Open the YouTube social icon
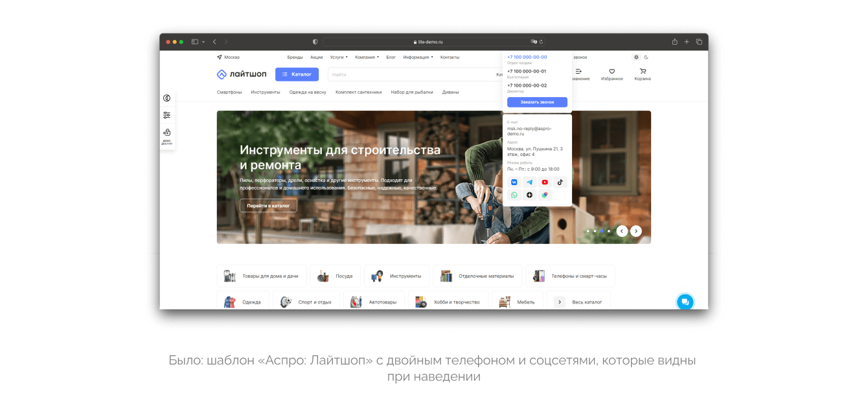This screenshot has width=868, height=398. 545,182
